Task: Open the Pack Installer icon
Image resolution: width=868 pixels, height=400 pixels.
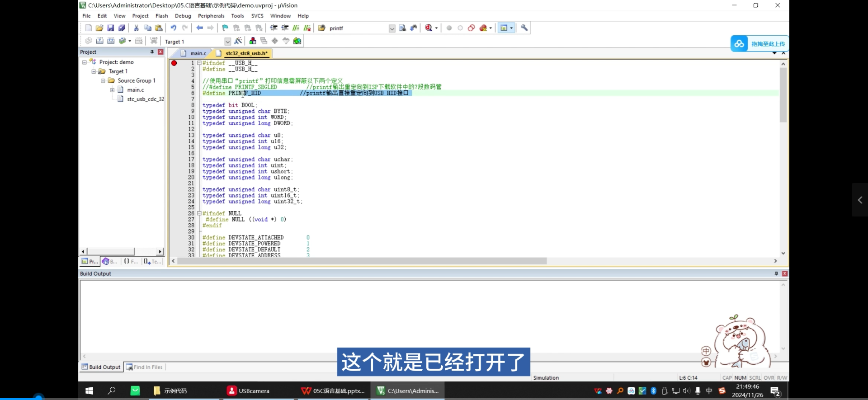Action: coord(297,41)
